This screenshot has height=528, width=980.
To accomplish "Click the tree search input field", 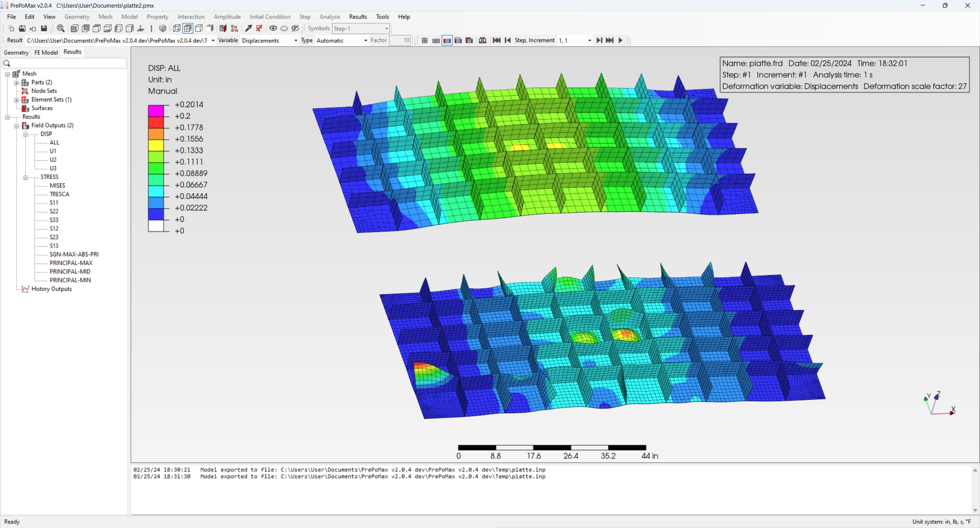I will [67, 63].
